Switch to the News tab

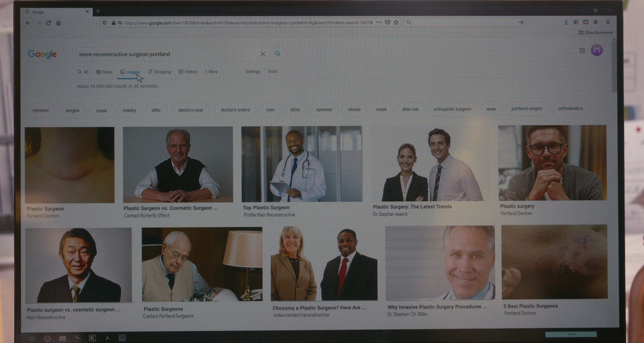click(104, 72)
